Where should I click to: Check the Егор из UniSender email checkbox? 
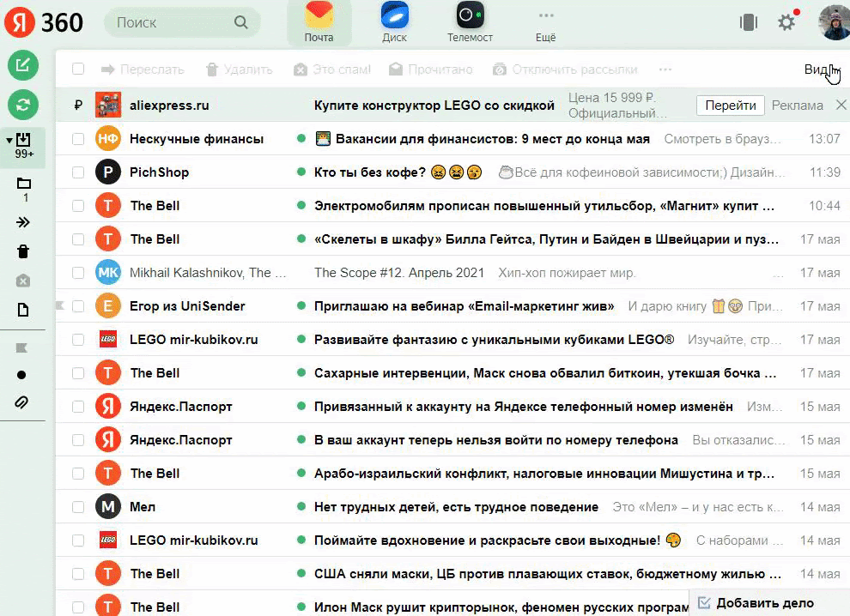pyautogui.click(x=78, y=306)
